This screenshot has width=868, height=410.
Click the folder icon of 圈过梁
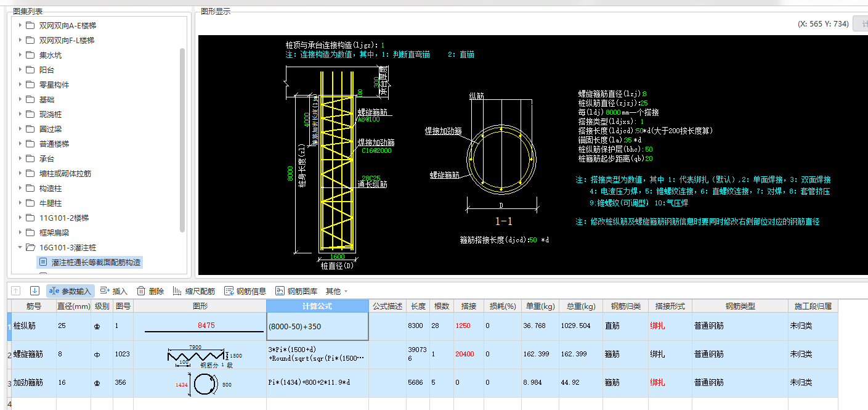point(30,129)
